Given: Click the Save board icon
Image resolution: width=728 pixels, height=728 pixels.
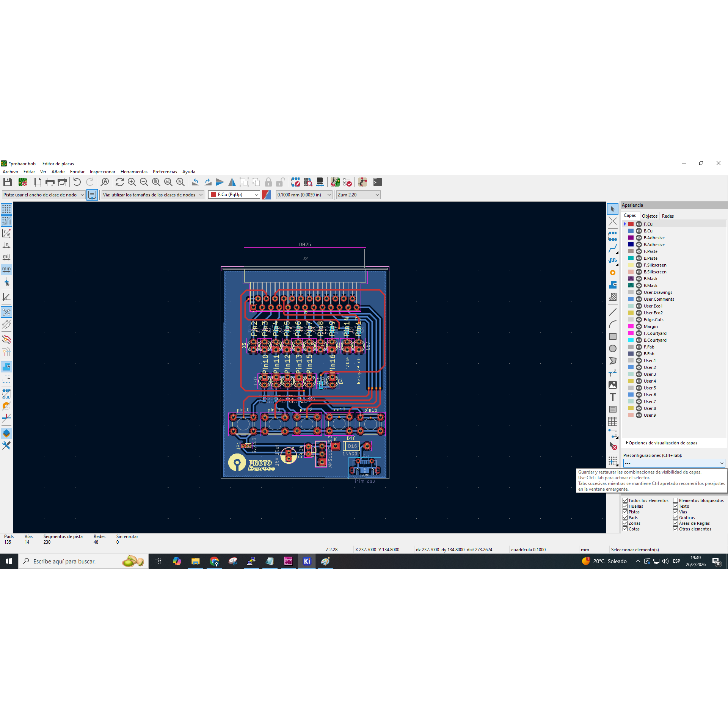Looking at the screenshot, I should (7, 182).
